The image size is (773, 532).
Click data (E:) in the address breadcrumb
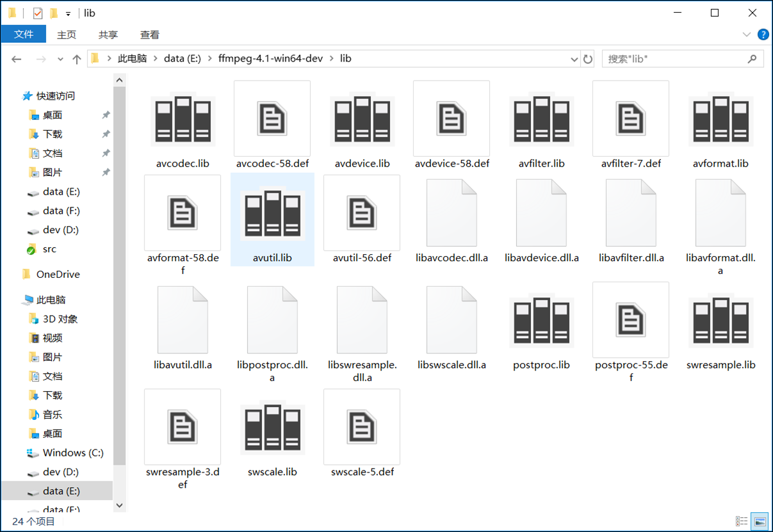[x=183, y=58]
